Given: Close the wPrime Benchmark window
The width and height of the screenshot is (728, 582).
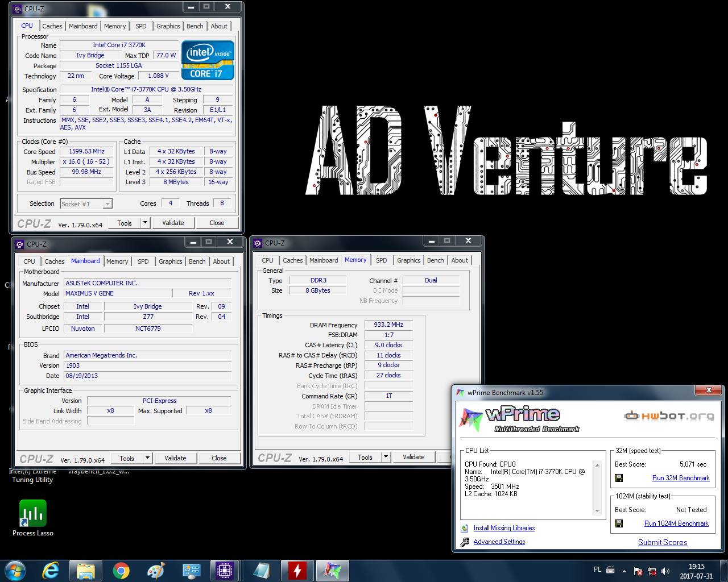Looking at the screenshot, I should [709, 390].
